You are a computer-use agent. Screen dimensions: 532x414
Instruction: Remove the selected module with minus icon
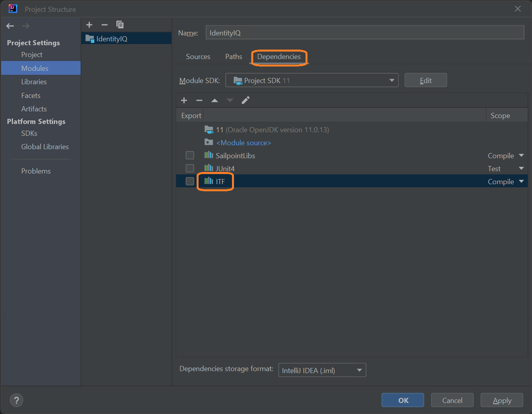[x=104, y=25]
